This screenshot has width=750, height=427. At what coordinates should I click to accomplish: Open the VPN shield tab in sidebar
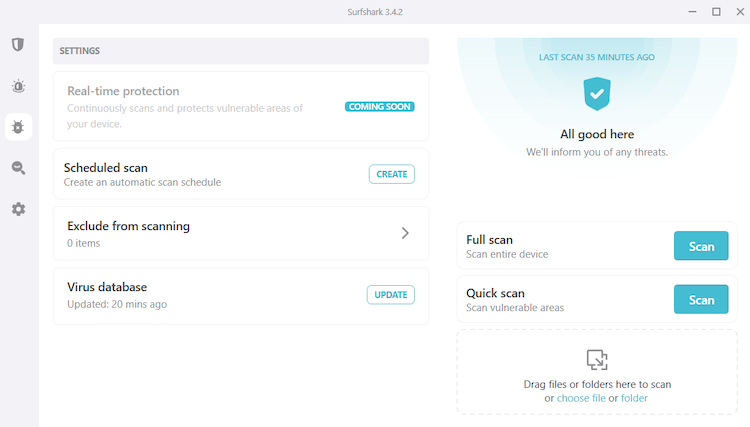tap(18, 45)
